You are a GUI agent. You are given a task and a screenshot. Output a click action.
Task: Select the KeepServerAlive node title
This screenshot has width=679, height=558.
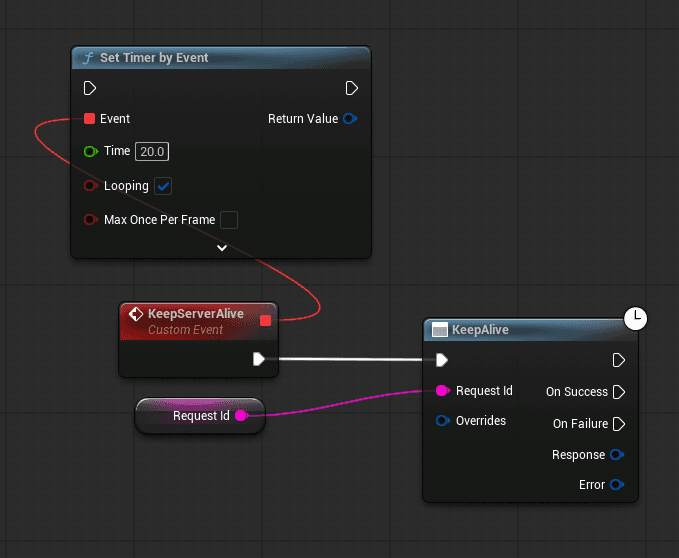196,314
